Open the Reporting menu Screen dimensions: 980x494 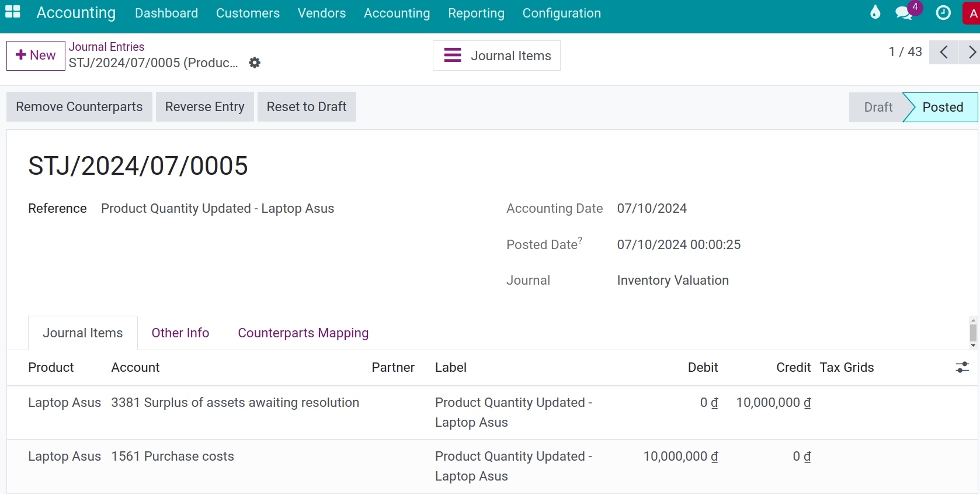point(476,13)
